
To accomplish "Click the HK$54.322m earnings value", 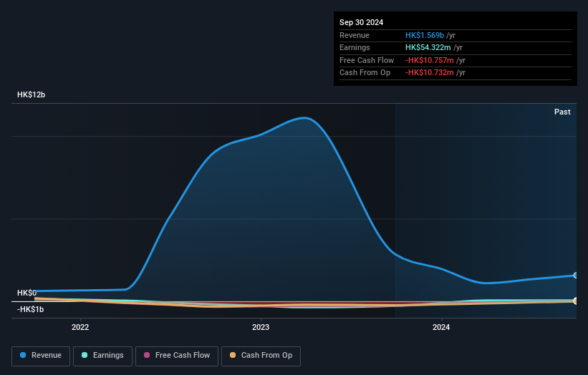I will click(428, 47).
